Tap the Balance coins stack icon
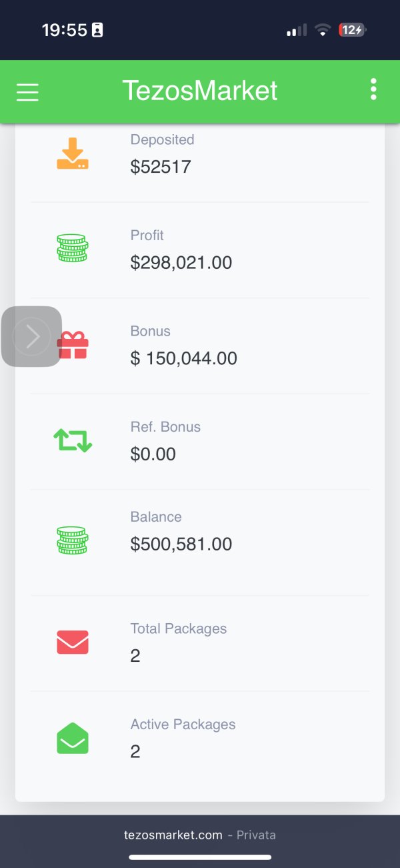 (x=73, y=540)
